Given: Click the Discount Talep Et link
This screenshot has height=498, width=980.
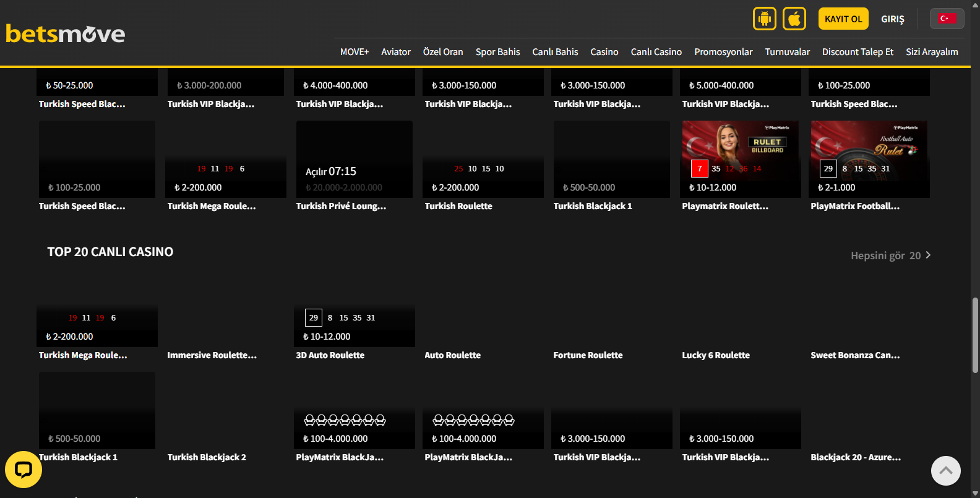Looking at the screenshot, I should (x=858, y=52).
